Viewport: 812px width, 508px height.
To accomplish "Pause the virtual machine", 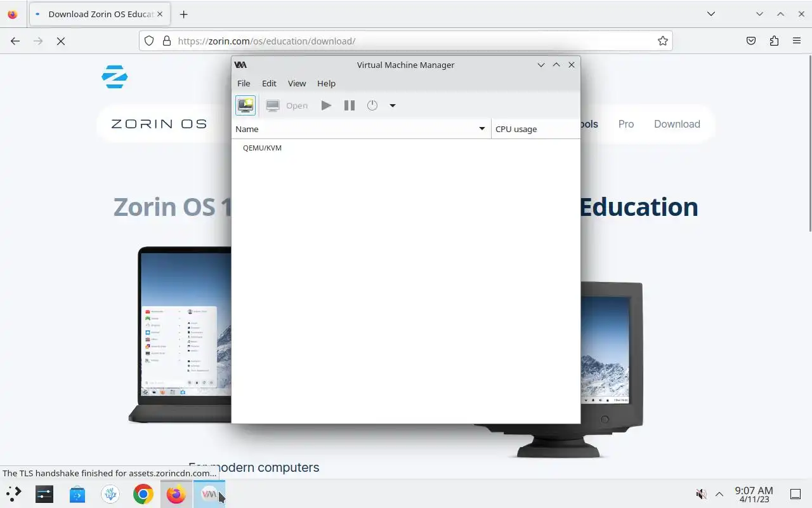I will click(350, 105).
